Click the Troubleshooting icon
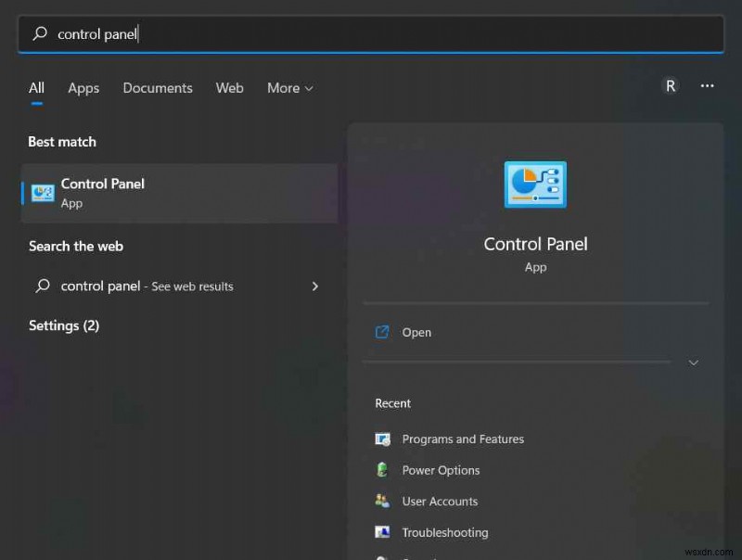This screenshot has width=742, height=560. coord(382,532)
